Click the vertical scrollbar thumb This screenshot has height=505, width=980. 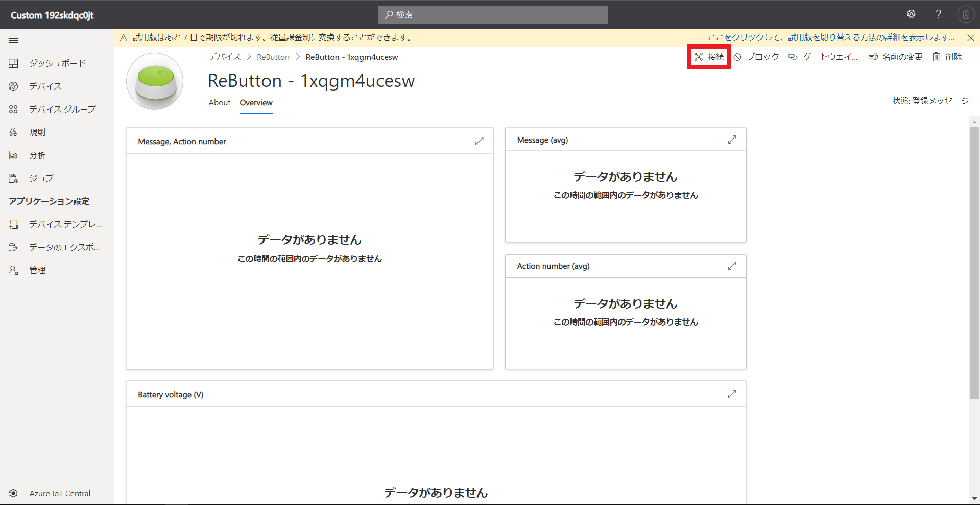pyautogui.click(x=975, y=263)
